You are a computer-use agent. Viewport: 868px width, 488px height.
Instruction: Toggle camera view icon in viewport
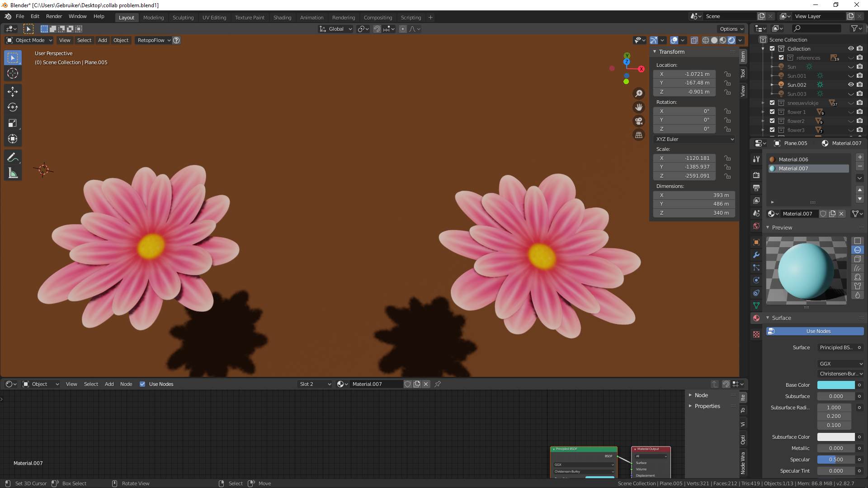point(639,121)
